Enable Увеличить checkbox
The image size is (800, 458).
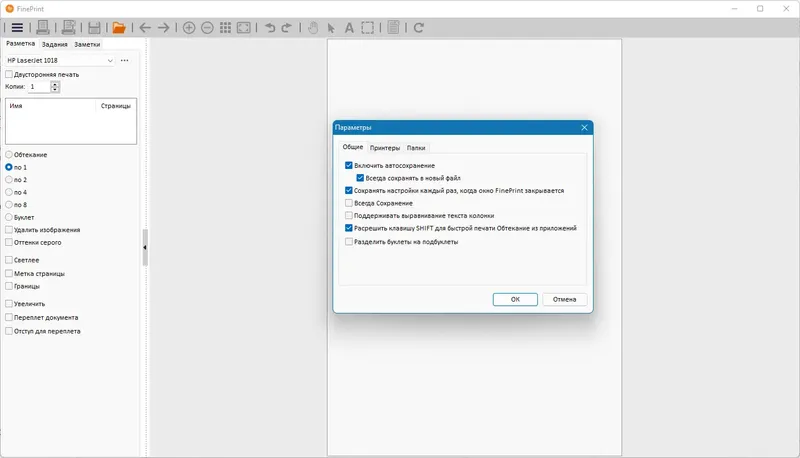click(x=9, y=303)
